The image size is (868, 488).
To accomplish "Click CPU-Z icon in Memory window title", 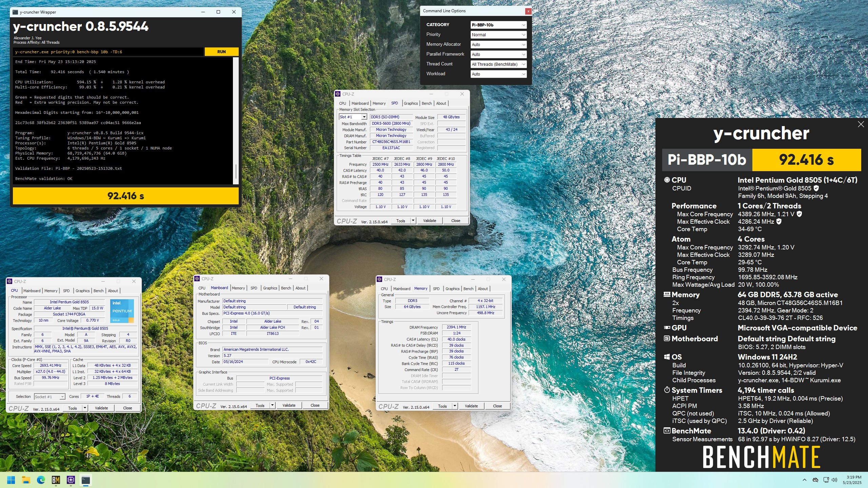I will click(x=379, y=279).
